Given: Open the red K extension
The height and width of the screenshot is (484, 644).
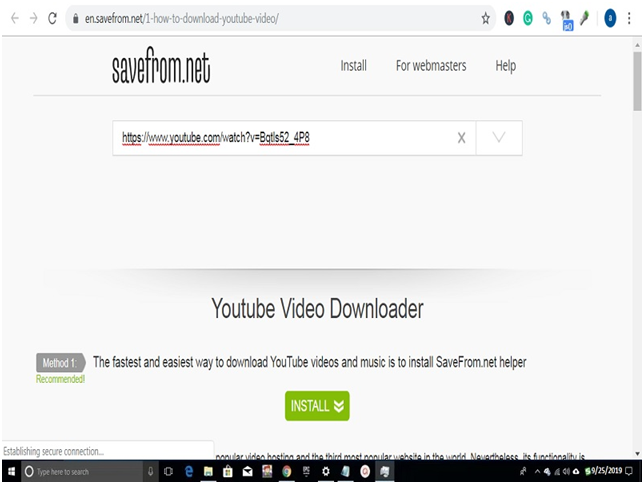Looking at the screenshot, I should (x=509, y=18).
